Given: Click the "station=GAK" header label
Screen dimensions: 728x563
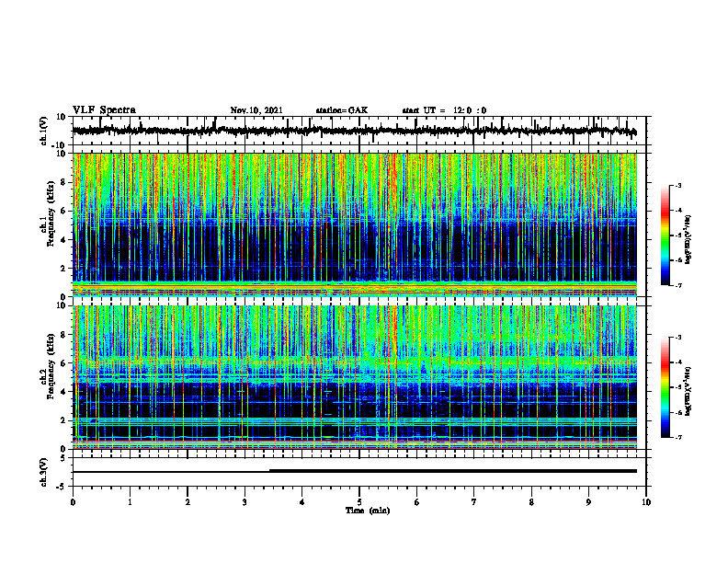Looking at the screenshot, I should 342,110.
